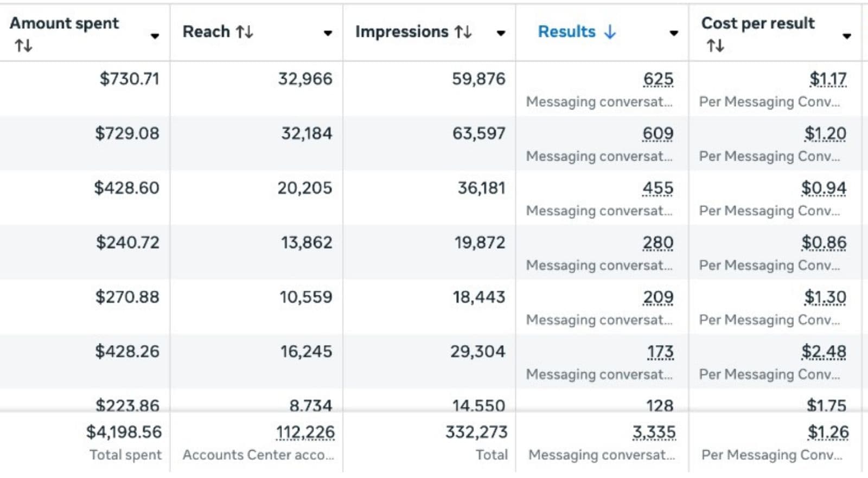Open the Reach column dropdown menu
Screen dimensions: 868x478
[328, 33]
